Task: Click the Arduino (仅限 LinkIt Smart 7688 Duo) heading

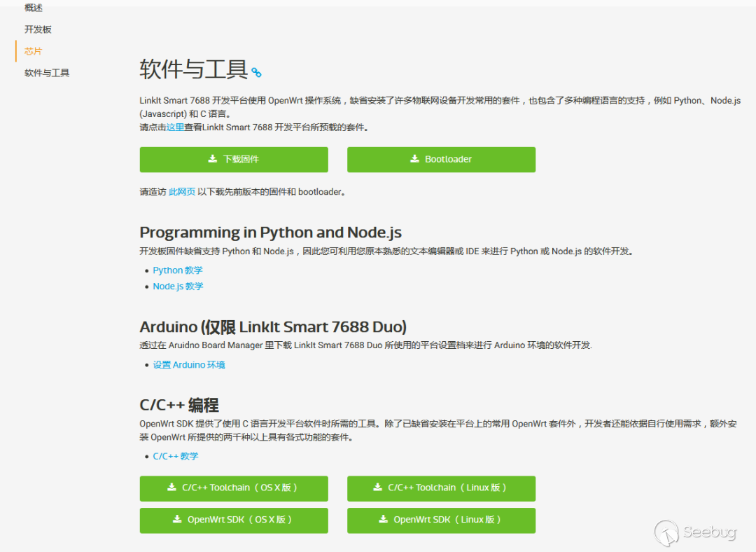Action: tap(273, 327)
